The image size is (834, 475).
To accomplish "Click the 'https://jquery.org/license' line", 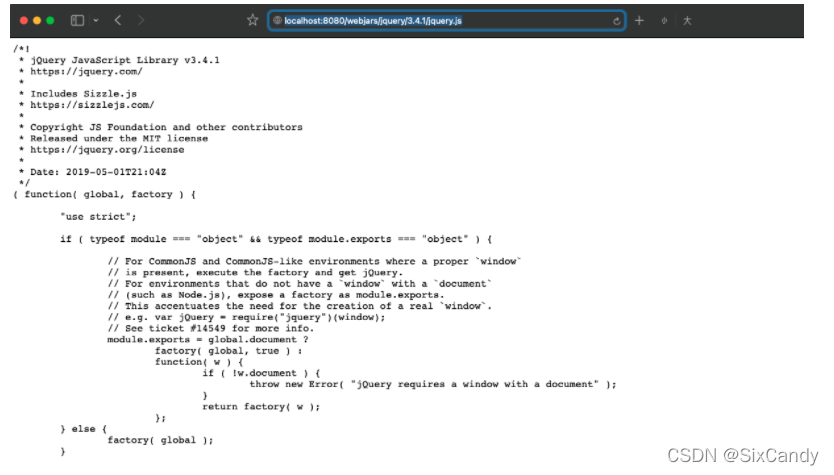I will (107, 149).
